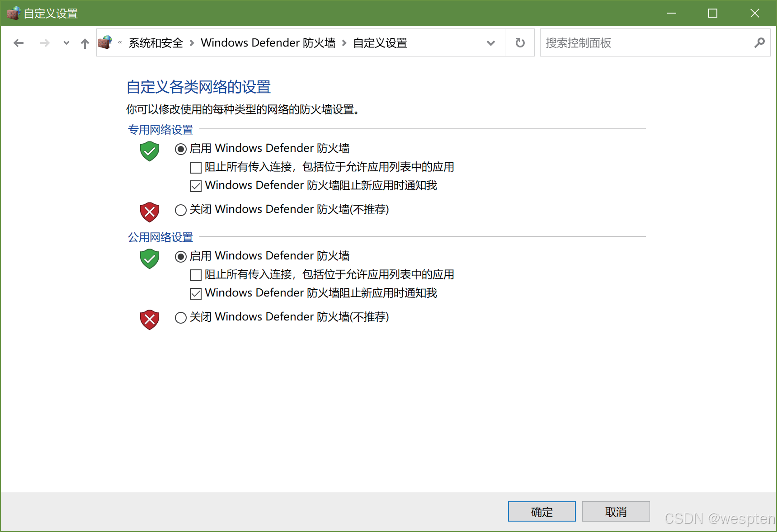Viewport: 777px width, 532px height.
Task: Expand chevron after 系统和安全 breadcrumb
Action: 192,43
